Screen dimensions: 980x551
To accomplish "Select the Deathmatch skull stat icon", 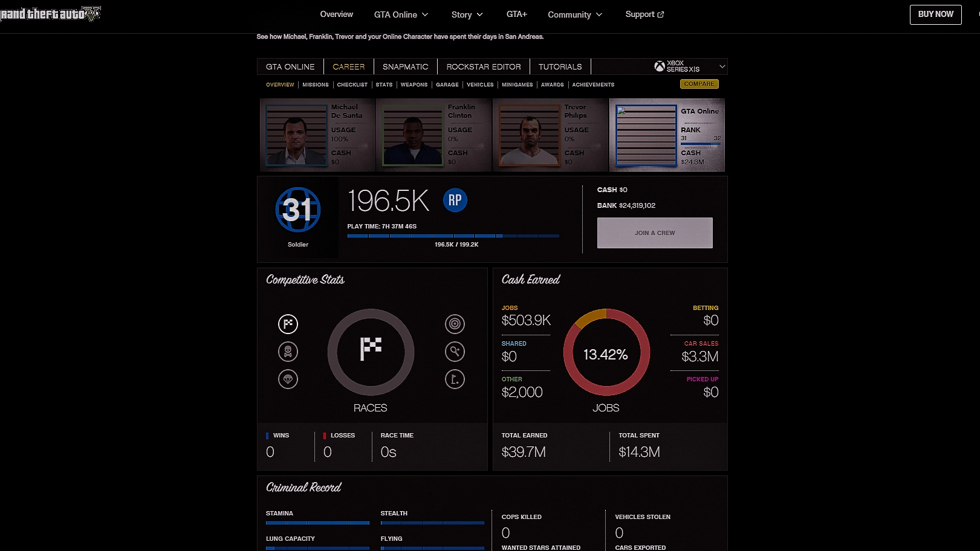I will pos(288,352).
